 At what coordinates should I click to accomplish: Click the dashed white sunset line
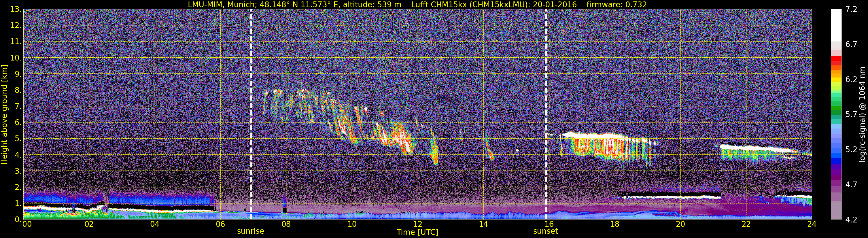546,114
